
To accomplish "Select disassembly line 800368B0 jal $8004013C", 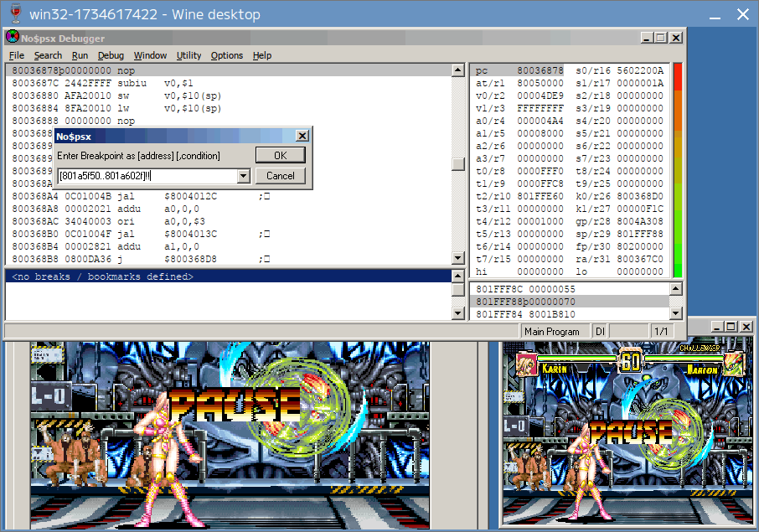I will (229, 234).
